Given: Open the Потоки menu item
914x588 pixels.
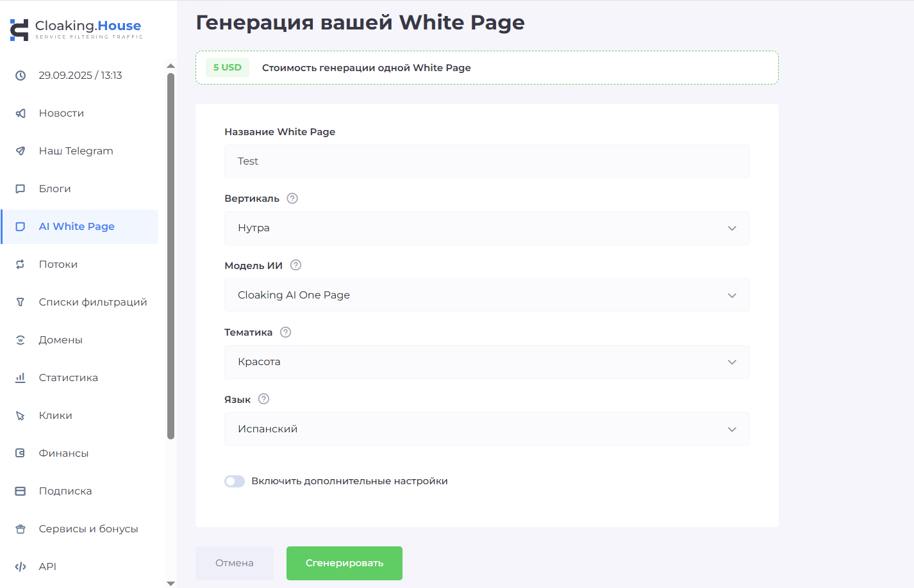Looking at the screenshot, I should point(58,265).
